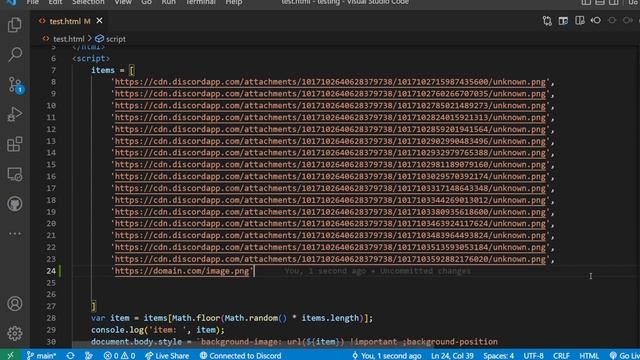640x360 pixels.
Task: Click the Discord URL on line 16
Action: pos(330,176)
